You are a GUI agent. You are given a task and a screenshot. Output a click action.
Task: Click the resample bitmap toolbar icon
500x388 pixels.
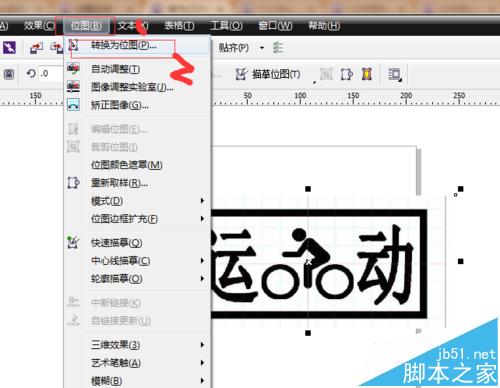(347, 74)
